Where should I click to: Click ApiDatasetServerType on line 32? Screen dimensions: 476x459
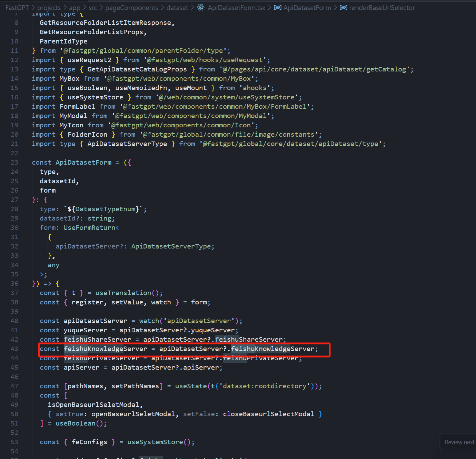[171, 246]
